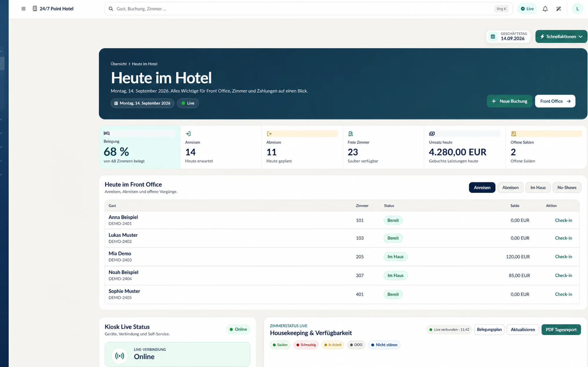This screenshot has width=588, height=367.
Task: Open the notifications bell
Action: tap(545, 9)
